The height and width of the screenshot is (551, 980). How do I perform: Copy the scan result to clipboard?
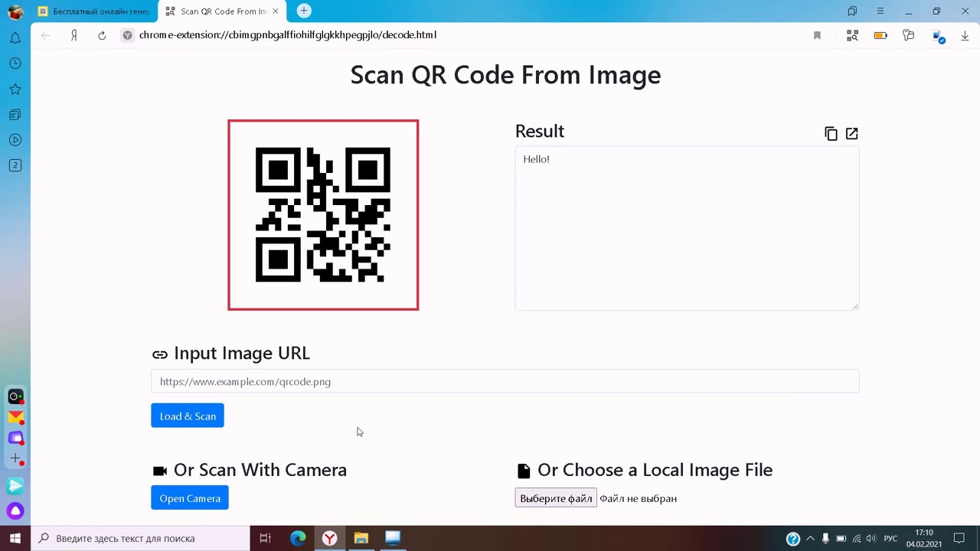coord(831,134)
